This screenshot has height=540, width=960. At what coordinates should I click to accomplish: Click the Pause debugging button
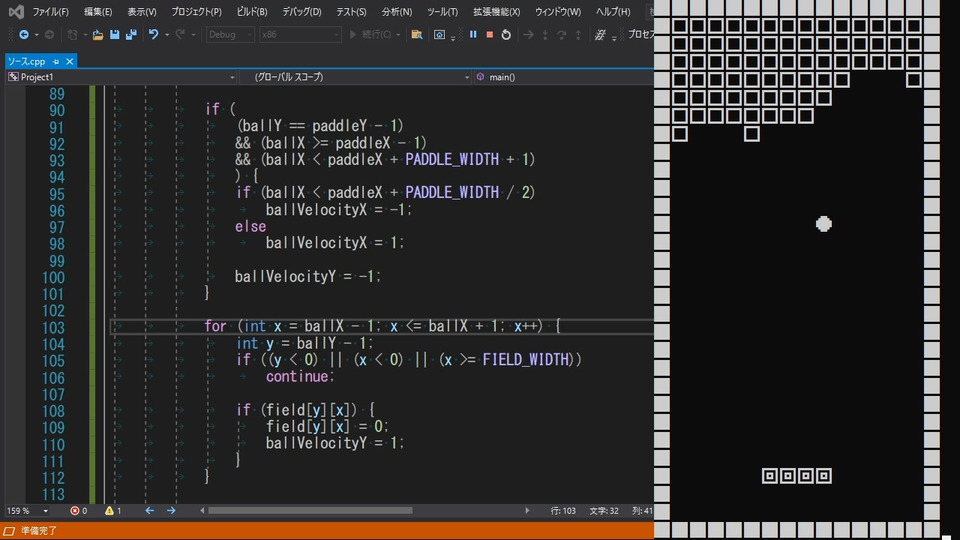coord(473,34)
